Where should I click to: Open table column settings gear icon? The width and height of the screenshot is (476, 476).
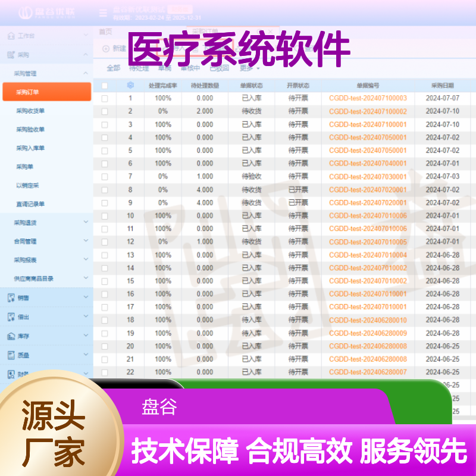pyautogui.click(x=130, y=85)
